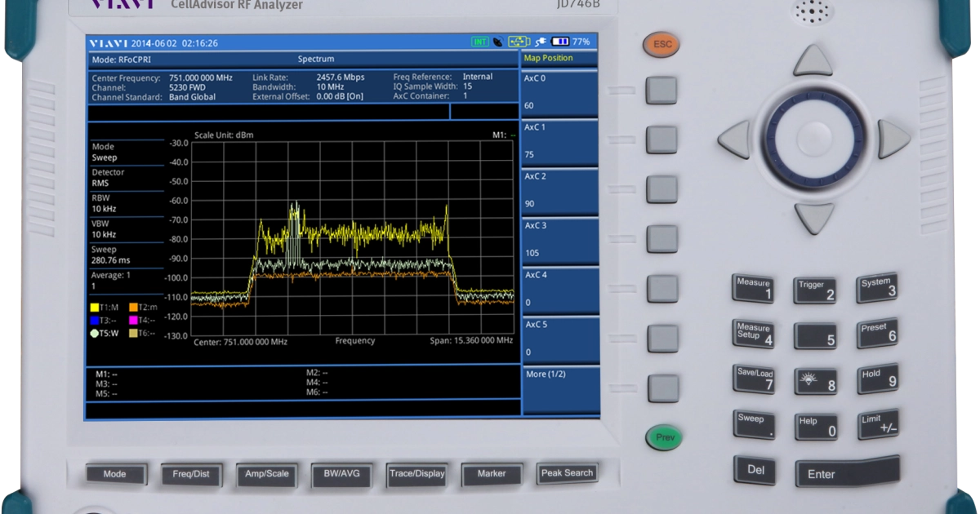Open the Freq/Dist hard key menu

191,474
